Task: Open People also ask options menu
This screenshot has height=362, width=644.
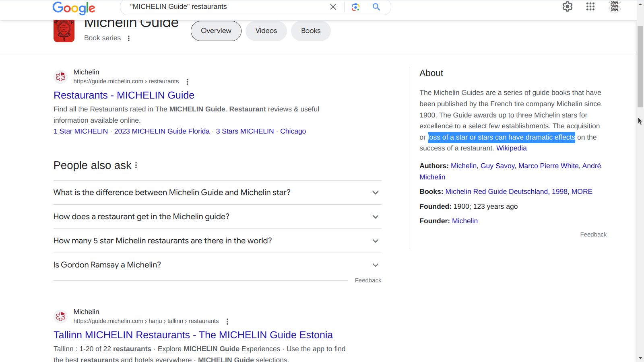Action: pos(136,165)
